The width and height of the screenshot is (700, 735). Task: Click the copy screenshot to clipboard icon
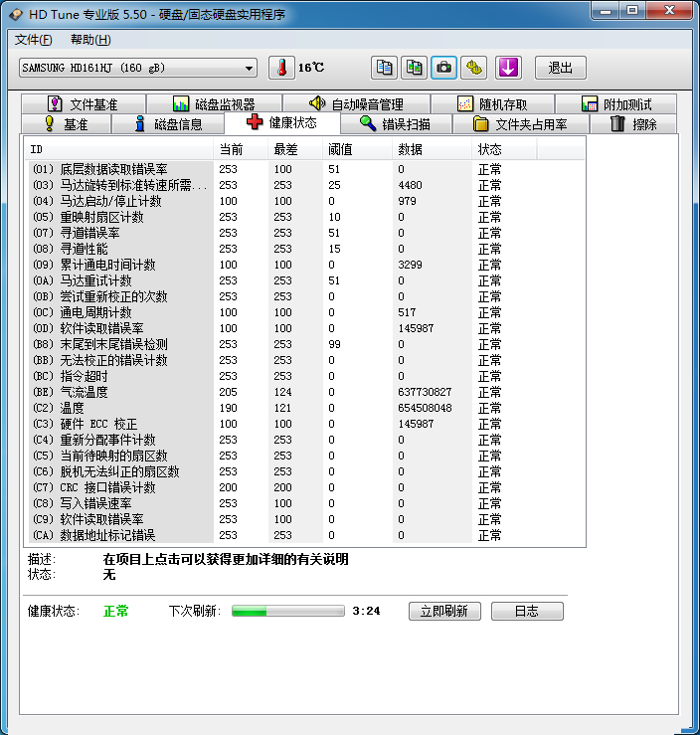[x=415, y=68]
